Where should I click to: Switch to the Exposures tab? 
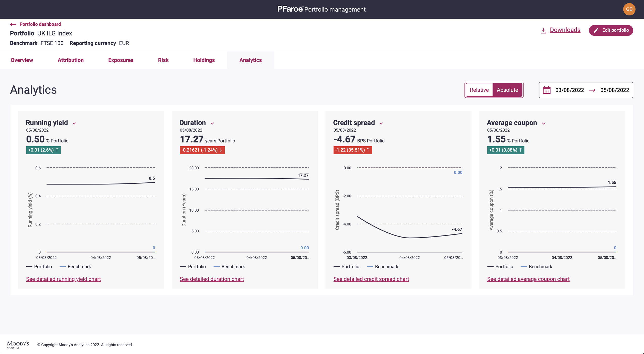point(121,60)
